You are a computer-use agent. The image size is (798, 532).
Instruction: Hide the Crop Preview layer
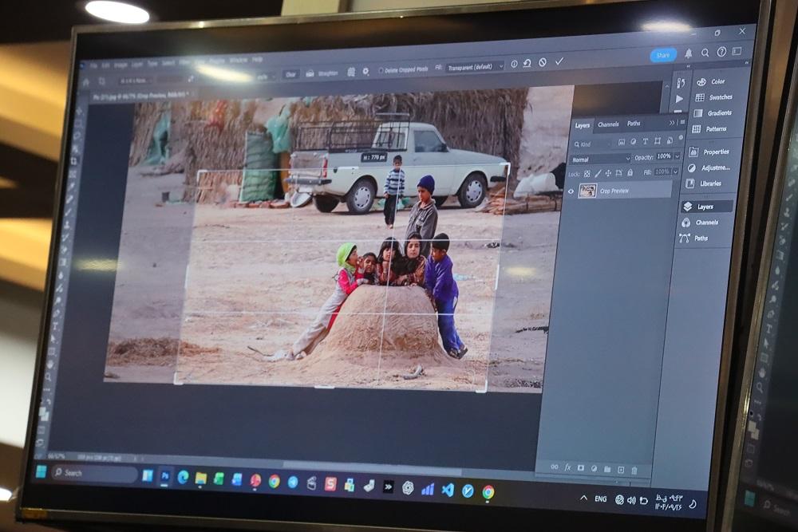(571, 191)
